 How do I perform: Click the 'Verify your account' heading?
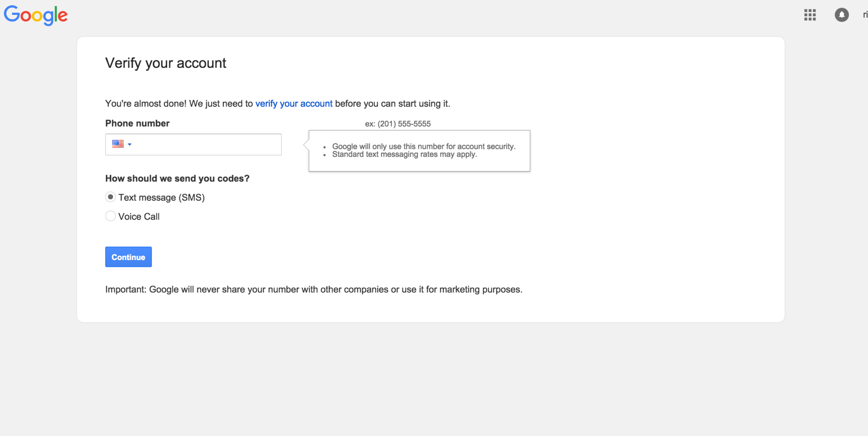166,63
